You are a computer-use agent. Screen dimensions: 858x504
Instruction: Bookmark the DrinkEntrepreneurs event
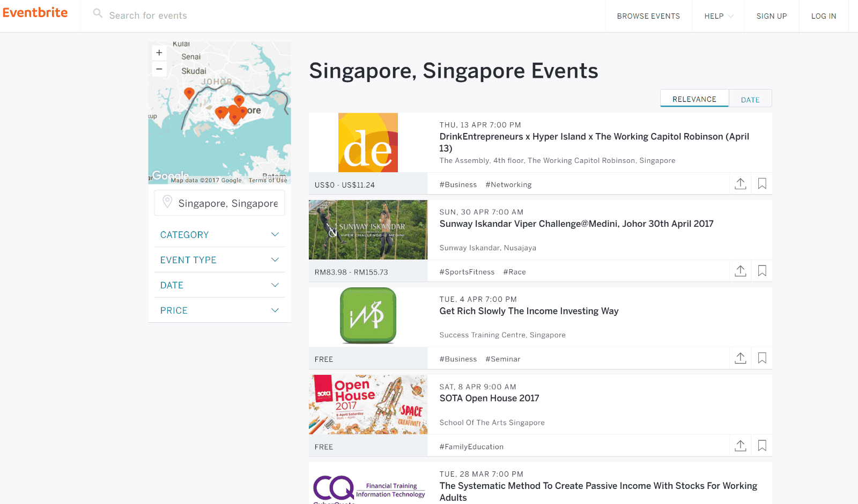tap(762, 183)
